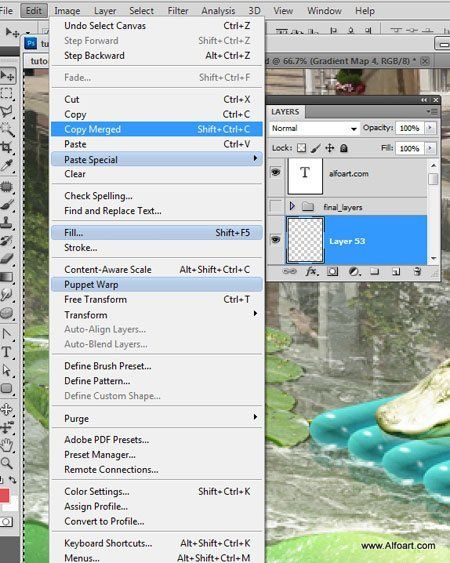The width and height of the screenshot is (450, 563).
Task: Choose Free Transform
Action: point(157,299)
